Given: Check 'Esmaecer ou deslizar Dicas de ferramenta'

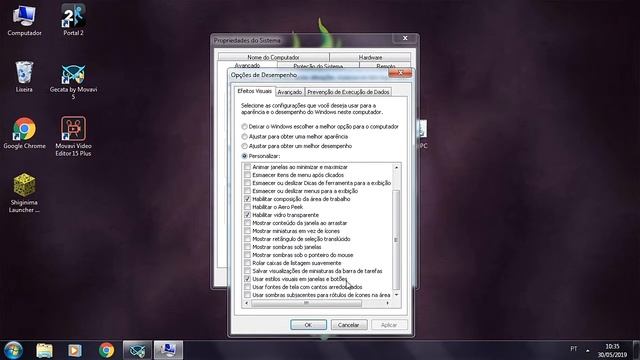Looking at the screenshot, I should [x=247, y=183].
